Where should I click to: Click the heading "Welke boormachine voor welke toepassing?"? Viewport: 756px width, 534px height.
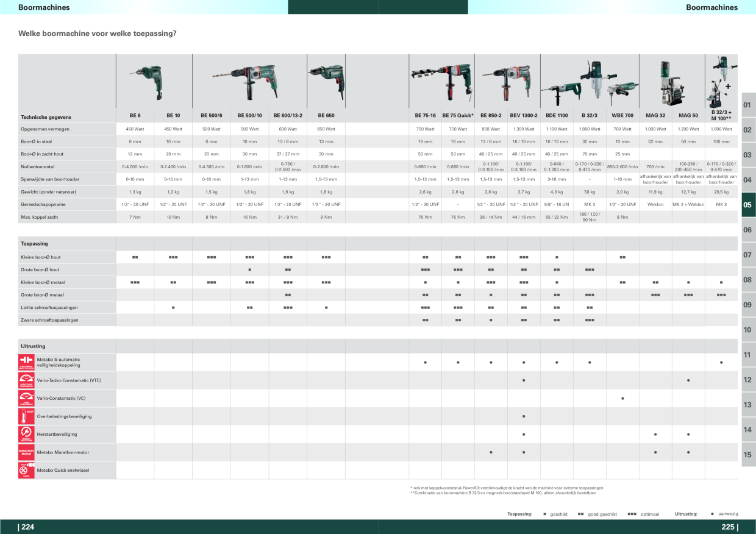(x=98, y=34)
